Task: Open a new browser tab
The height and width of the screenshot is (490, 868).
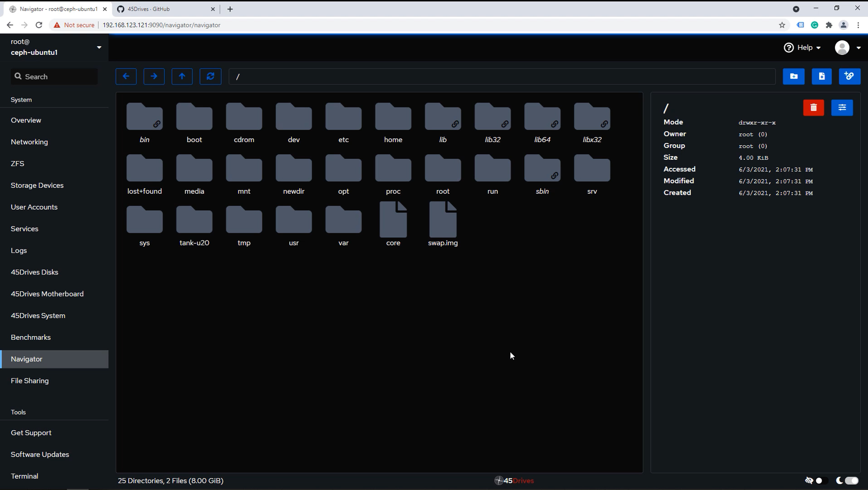Action: 230,9
